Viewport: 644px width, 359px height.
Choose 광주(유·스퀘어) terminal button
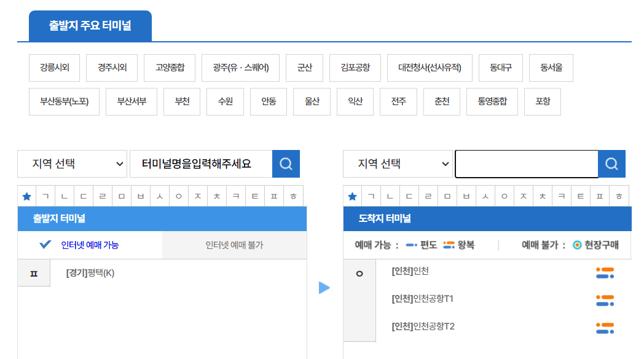(x=241, y=68)
